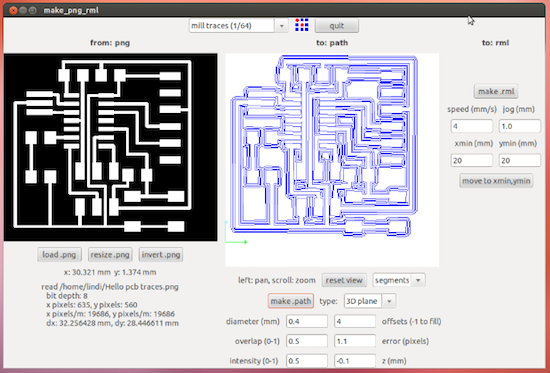Click the 'left: pan, scroll: zoom' hint
The height and width of the screenshot is (373, 550).
[276, 280]
